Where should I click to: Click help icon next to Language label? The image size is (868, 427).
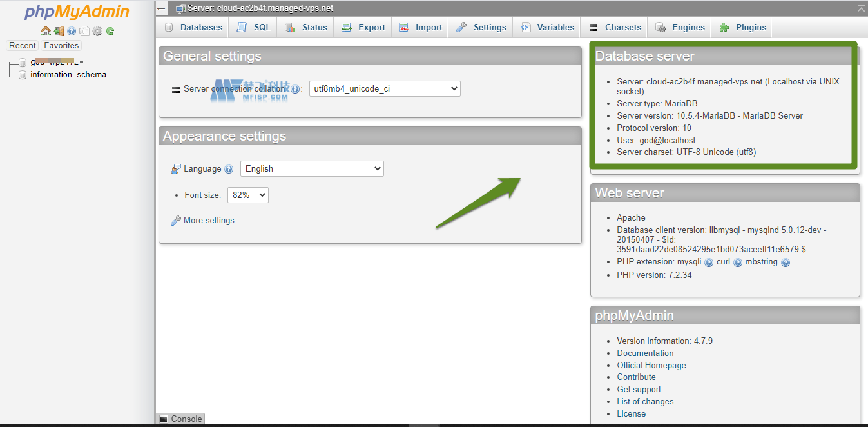tap(229, 169)
